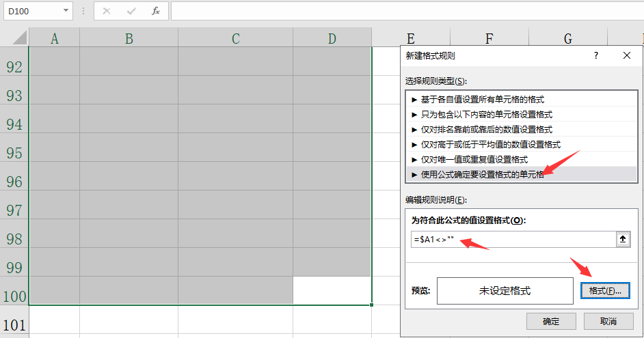644x338 pixels.
Task: Select column F header
Action: pos(489,38)
